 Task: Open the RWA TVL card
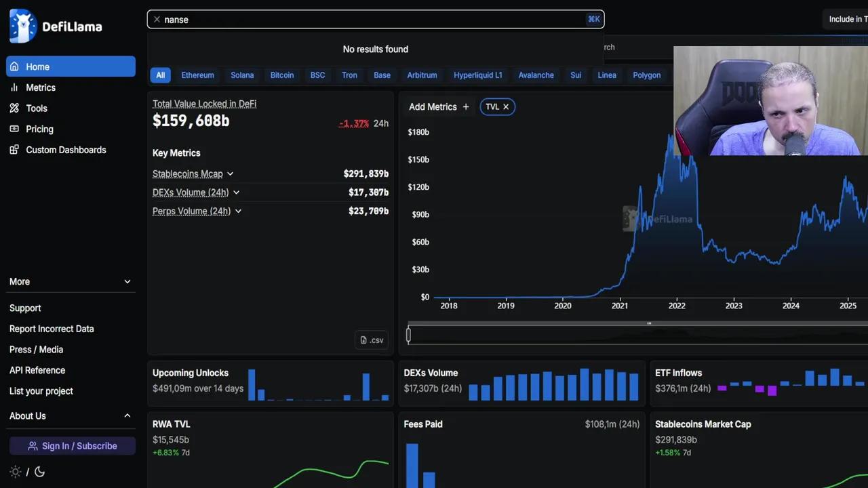click(x=271, y=451)
